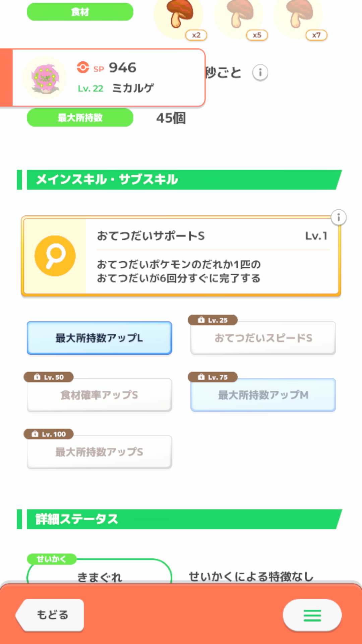The height and width of the screenshot is (644, 362).
Task: Tap the SP Poké Ball icon
Action: (83, 67)
